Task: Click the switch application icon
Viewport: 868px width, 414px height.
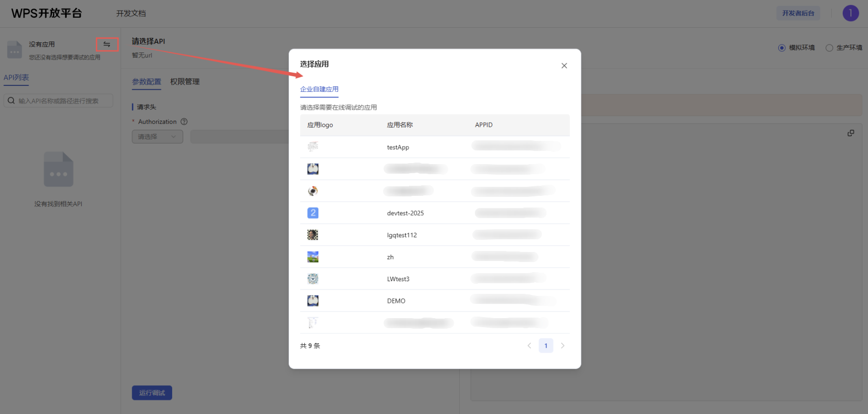Action: pos(107,44)
